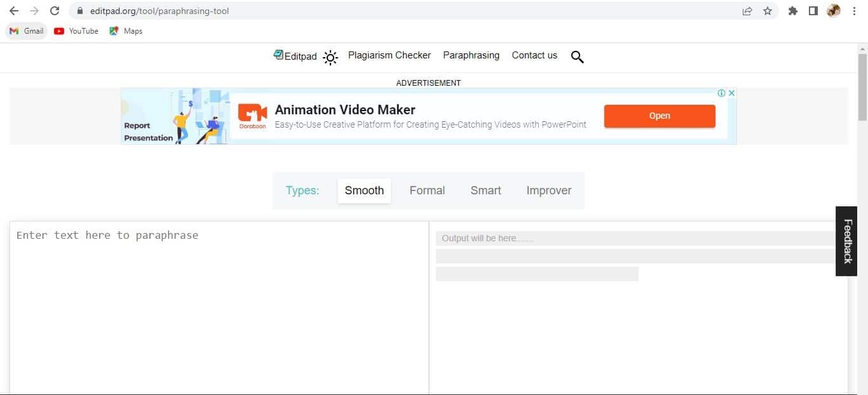This screenshot has height=395, width=868.
Task: Open site search magnifier
Action: pyautogui.click(x=577, y=57)
